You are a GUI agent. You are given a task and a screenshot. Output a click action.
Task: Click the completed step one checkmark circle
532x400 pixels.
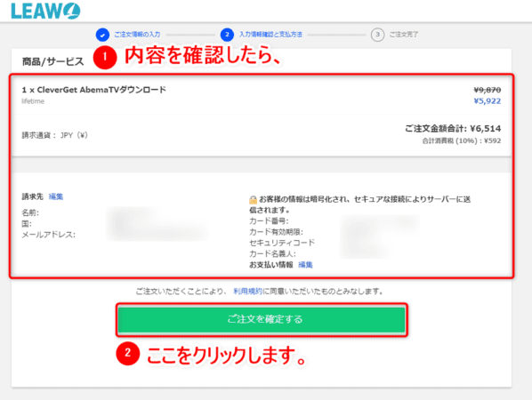tap(102, 35)
